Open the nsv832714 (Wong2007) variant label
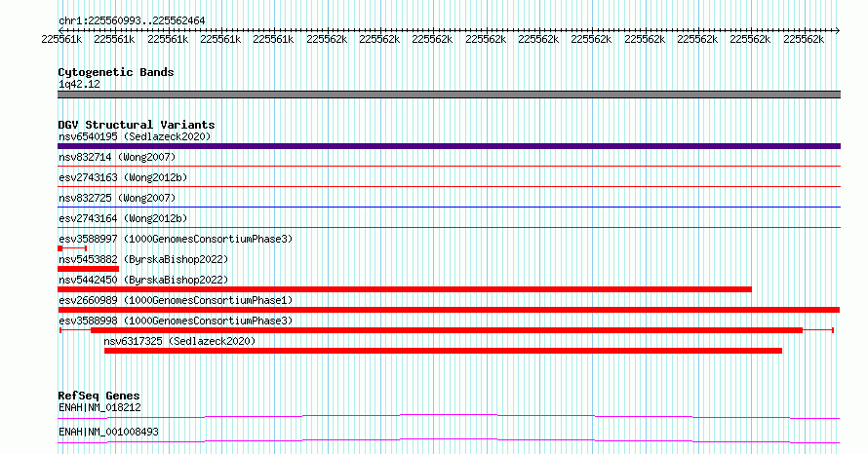Screen dimensions: 868x454 click(x=117, y=157)
